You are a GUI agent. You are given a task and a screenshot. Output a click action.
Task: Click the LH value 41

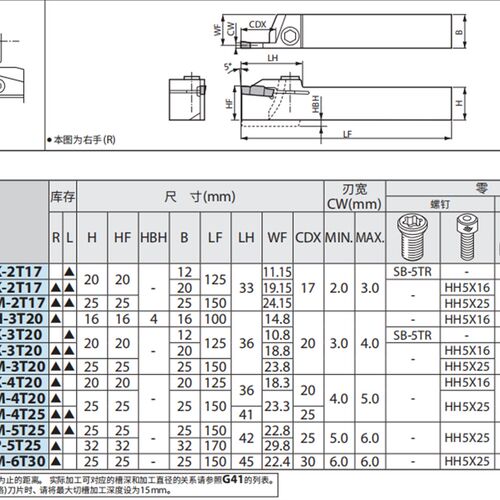[246, 414]
